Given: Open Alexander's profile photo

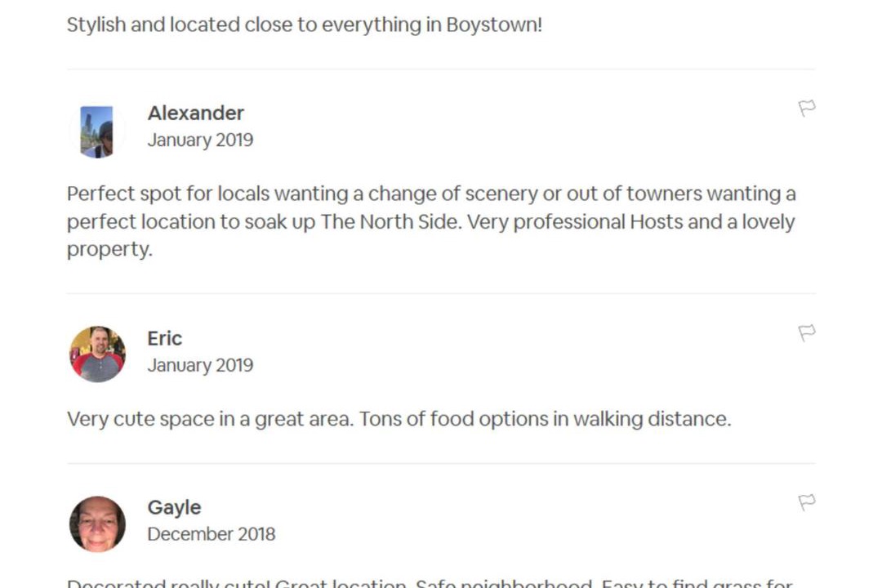Looking at the screenshot, I should (x=97, y=131).
